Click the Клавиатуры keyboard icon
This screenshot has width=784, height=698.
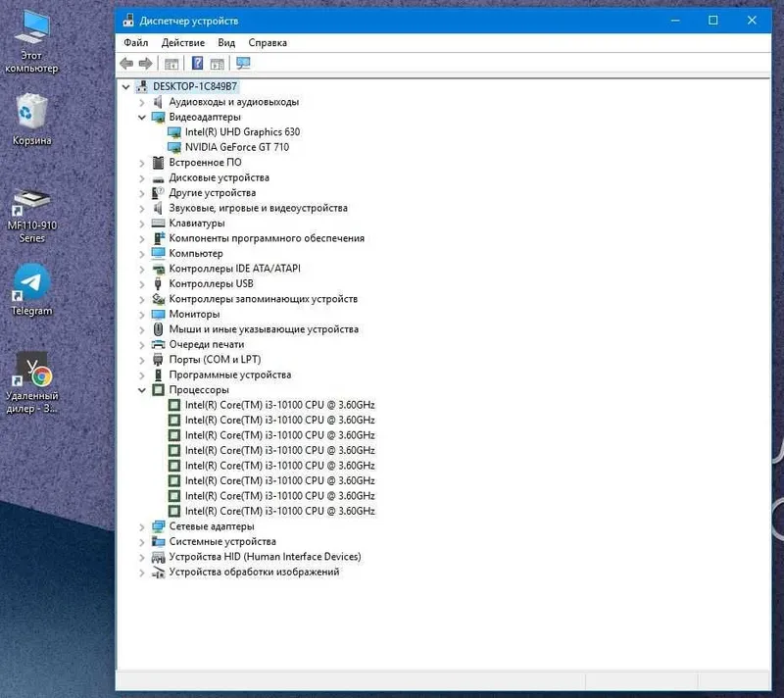click(x=158, y=223)
